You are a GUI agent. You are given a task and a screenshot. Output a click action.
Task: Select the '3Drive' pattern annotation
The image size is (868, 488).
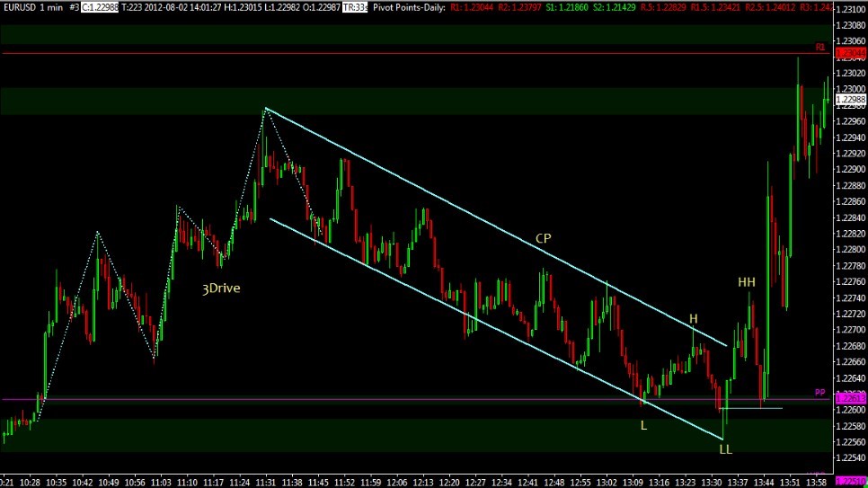tap(221, 288)
